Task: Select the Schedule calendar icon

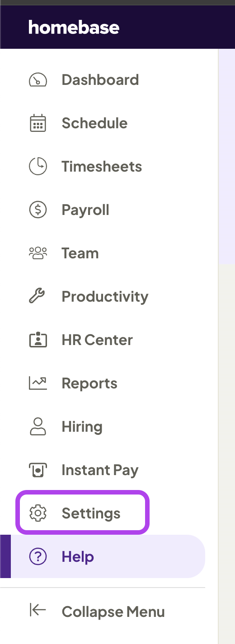Action: pyautogui.click(x=38, y=123)
